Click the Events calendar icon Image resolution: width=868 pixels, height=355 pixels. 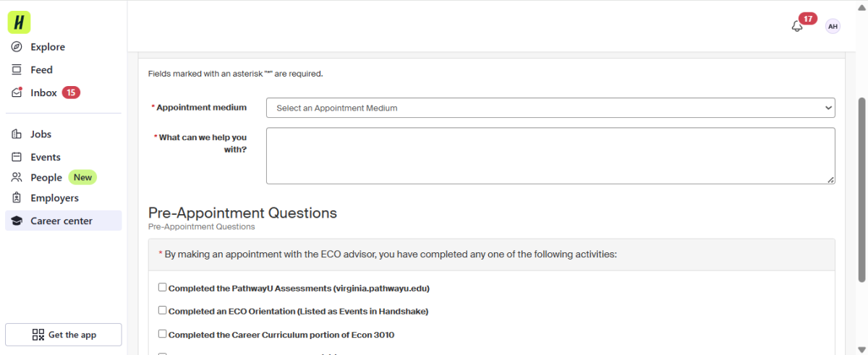(x=17, y=158)
